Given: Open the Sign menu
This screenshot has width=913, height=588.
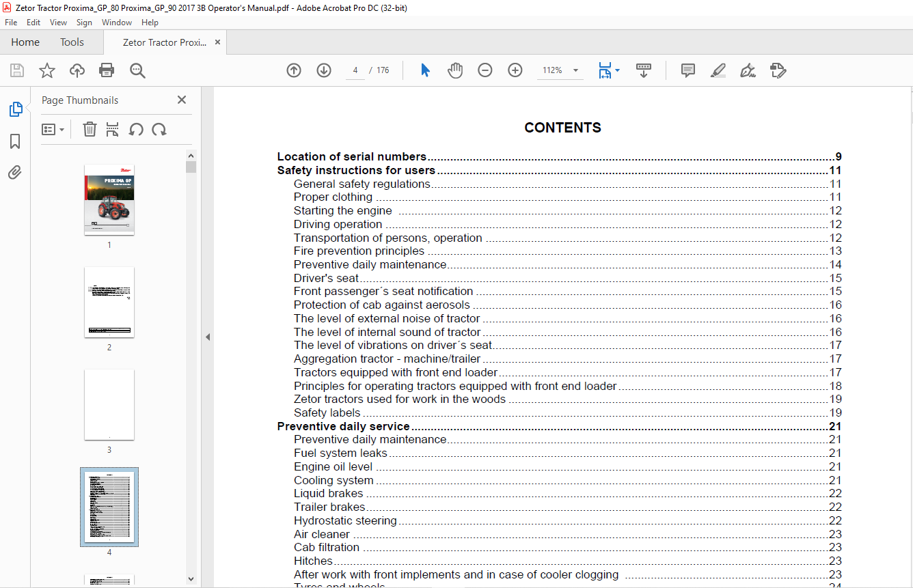Looking at the screenshot, I should pyautogui.click(x=84, y=23).
